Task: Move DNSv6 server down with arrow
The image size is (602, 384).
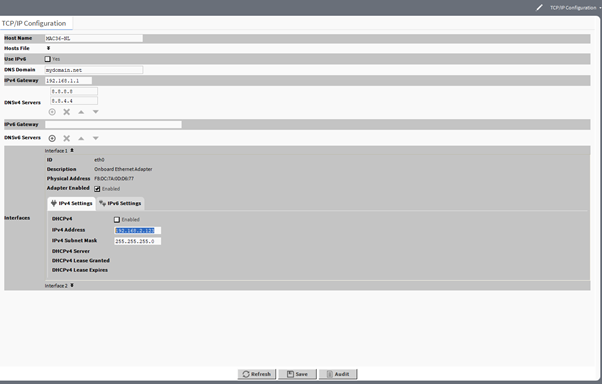Action: [96, 138]
